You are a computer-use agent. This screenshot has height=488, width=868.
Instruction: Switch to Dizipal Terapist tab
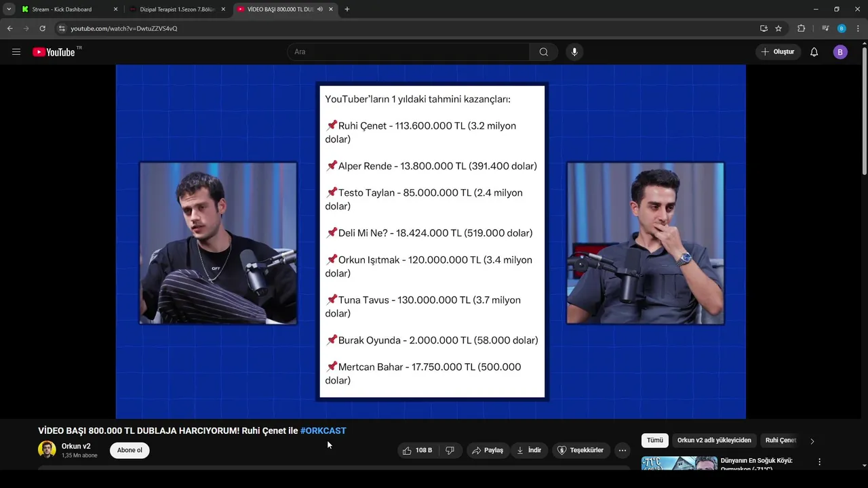tap(177, 9)
